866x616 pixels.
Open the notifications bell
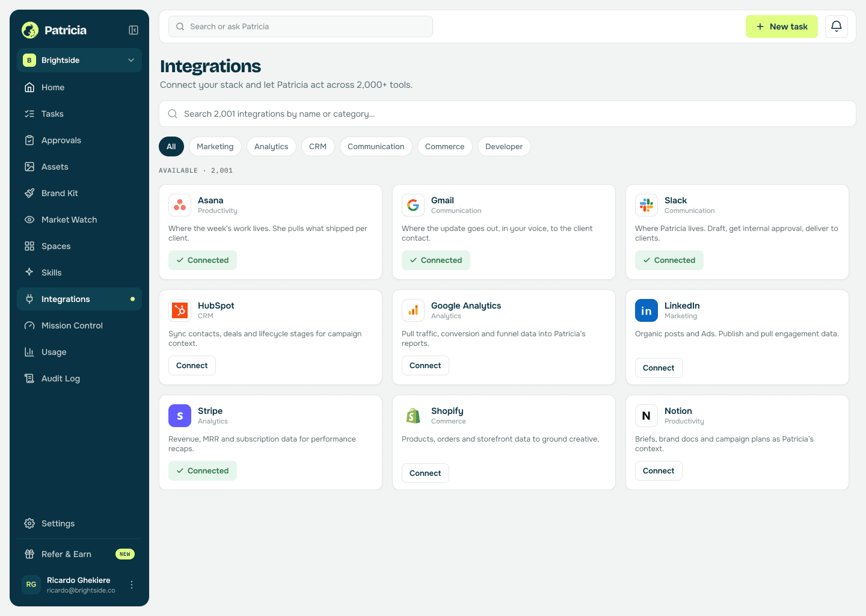click(837, 26)
